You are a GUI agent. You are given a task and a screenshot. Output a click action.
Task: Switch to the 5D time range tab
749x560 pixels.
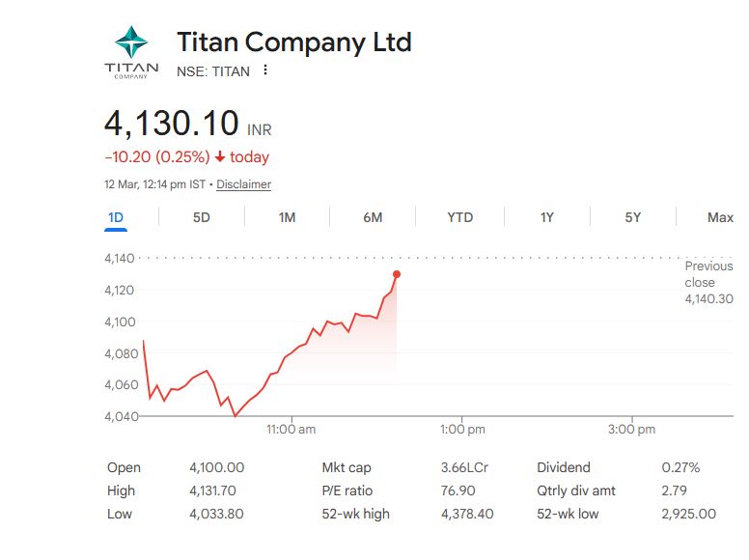point(201,217)
